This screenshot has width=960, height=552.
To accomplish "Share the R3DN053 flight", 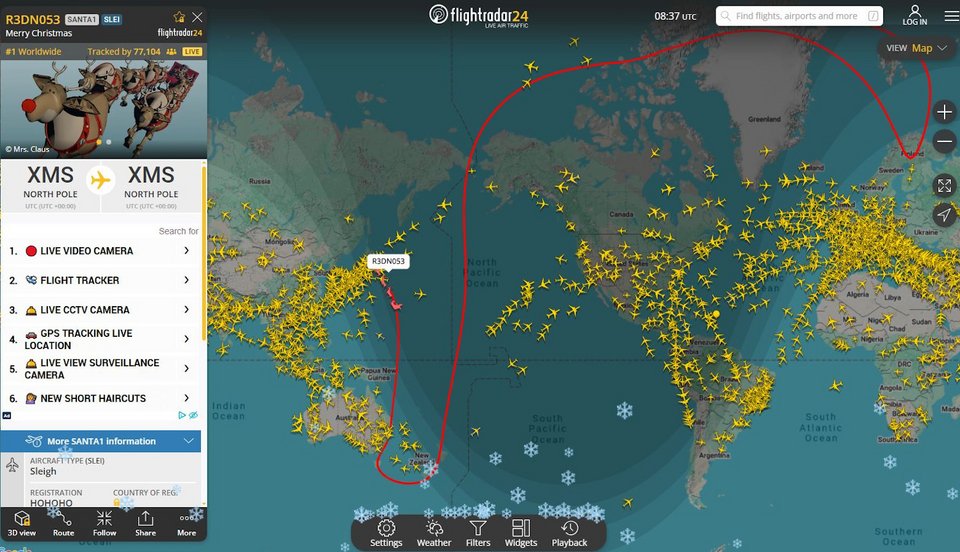I will [x=145, y=523].
